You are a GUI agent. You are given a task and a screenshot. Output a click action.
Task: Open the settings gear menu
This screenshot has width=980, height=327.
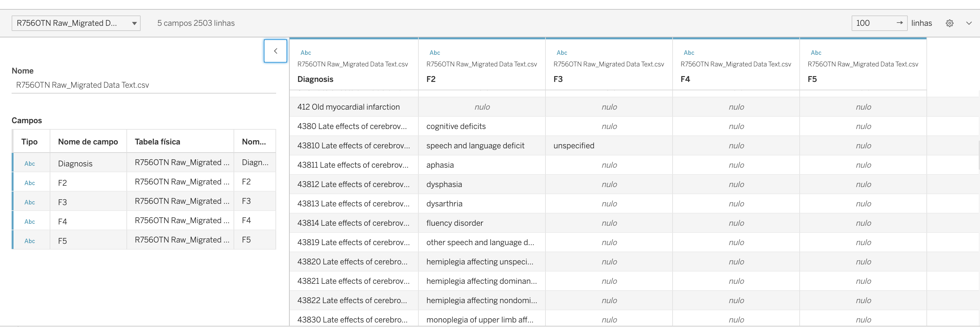click(950, 23)
